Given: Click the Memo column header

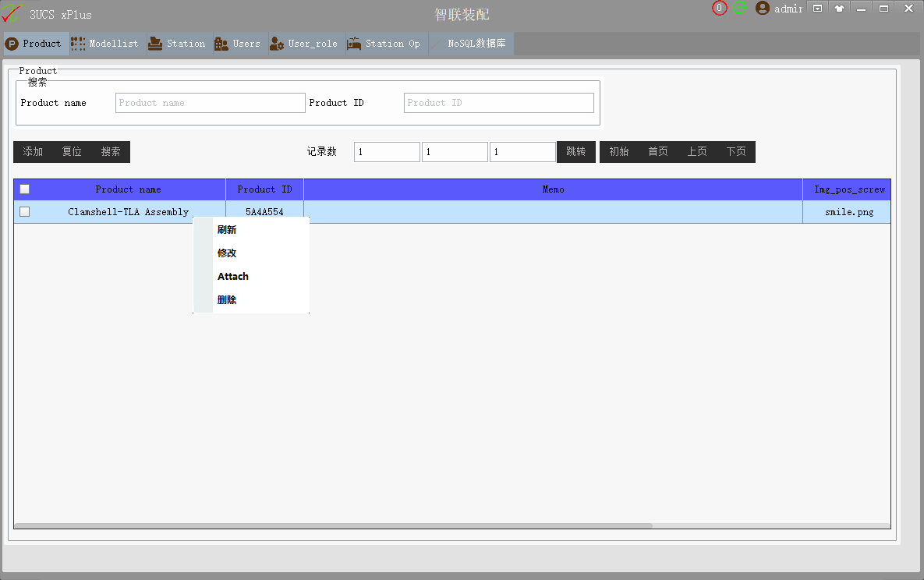Looking at the screenshot, I should (x=553, y=189).
